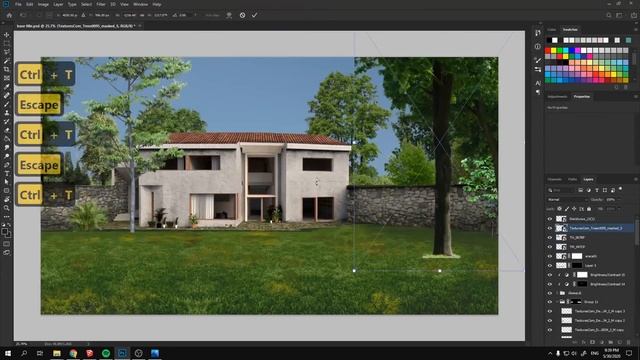Toggle visibility of the top layer in Layers
This screenshot has height=360, width=640.
[x=550, y=219]
